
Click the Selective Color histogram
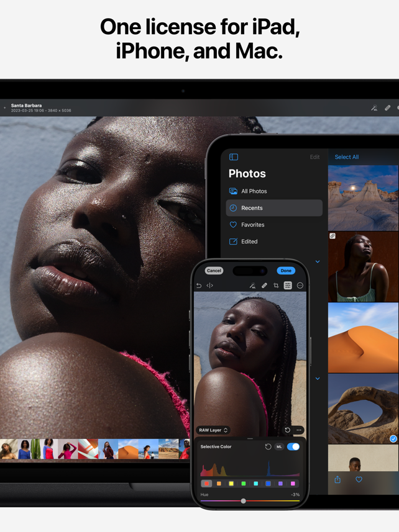coord(250,467)
